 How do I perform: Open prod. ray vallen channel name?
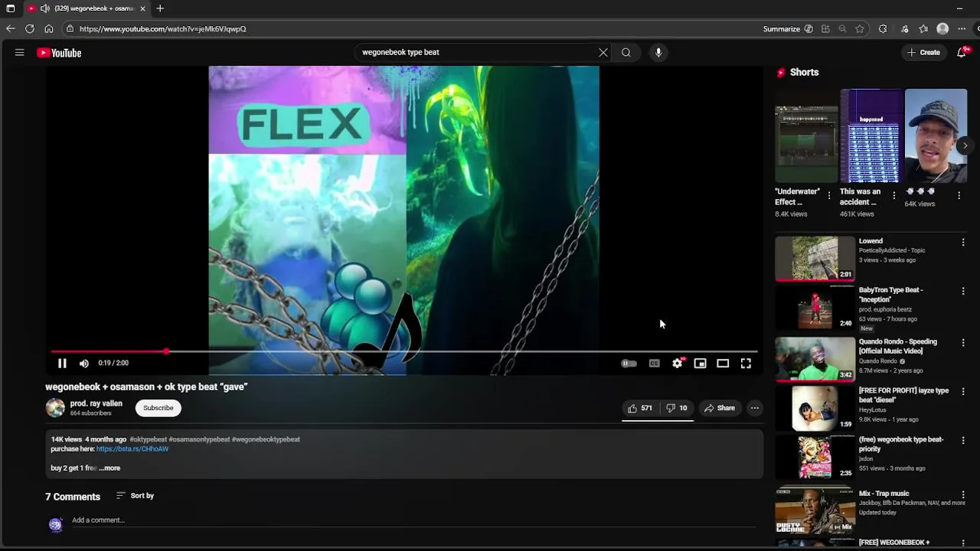pos(96,403)
